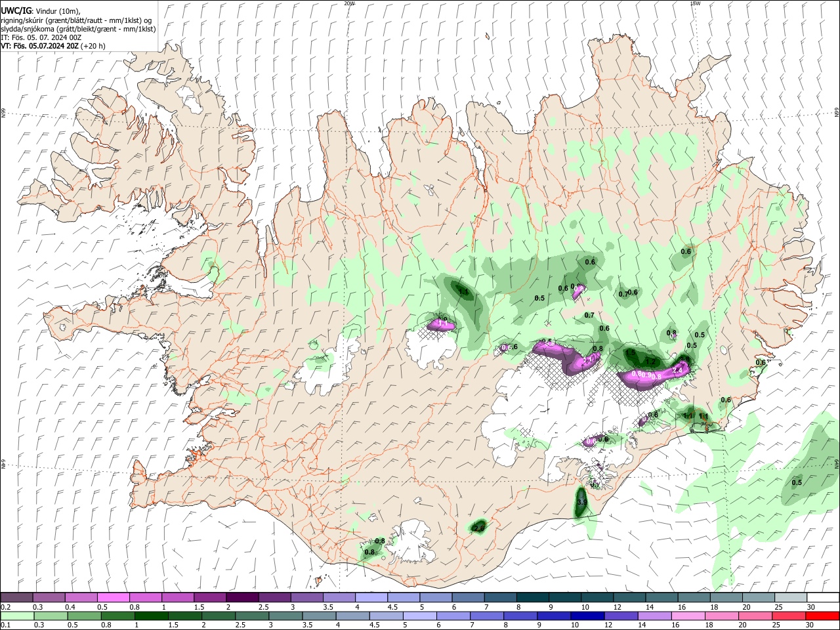
Task: Pick the violet bottom-row swatch labeled 12
Action: pos(620,616)
